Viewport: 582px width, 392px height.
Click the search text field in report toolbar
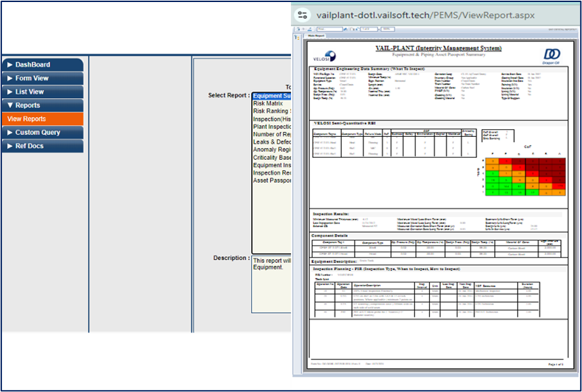coord(330,29)
